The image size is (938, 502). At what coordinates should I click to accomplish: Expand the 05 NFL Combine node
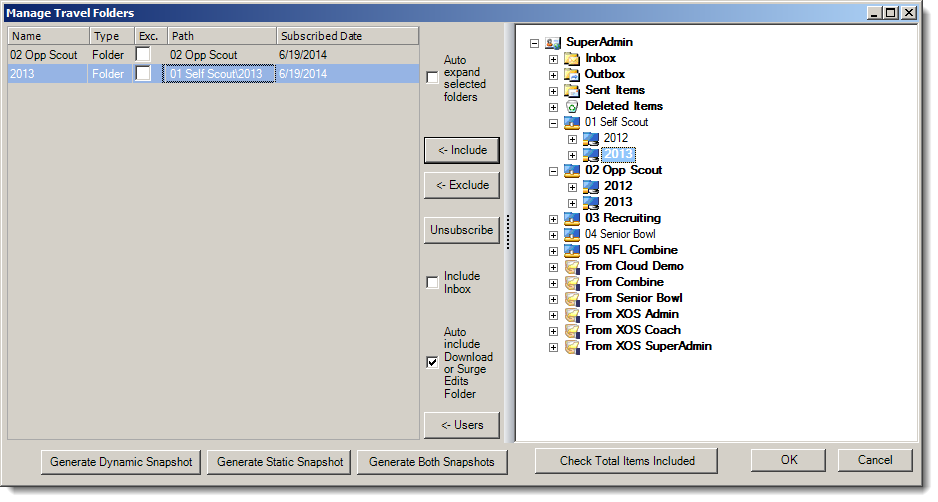(x=553, y=251)
